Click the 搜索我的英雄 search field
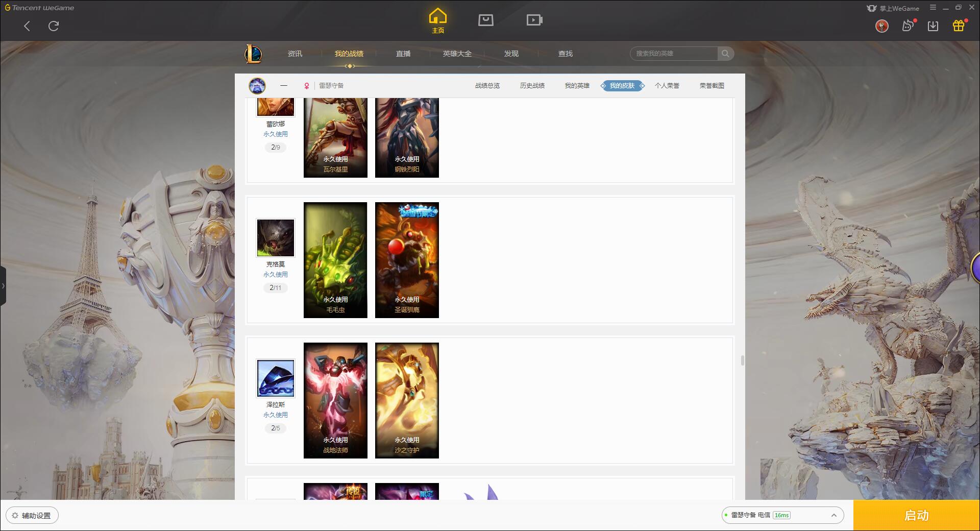This screenshot has height=531, width=980. point(674,54)
